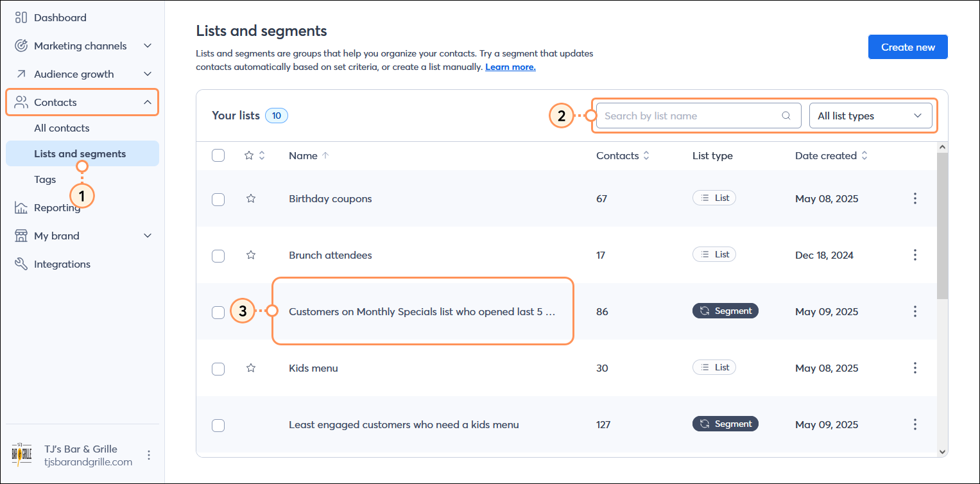
Task: Open the TJ's Bar & Grille account menu dots
Action: (149, 455)
